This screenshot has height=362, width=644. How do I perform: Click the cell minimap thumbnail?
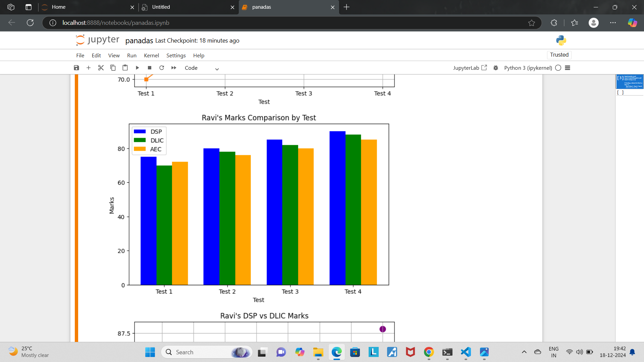pyautogui.click(x=630, y=81)
